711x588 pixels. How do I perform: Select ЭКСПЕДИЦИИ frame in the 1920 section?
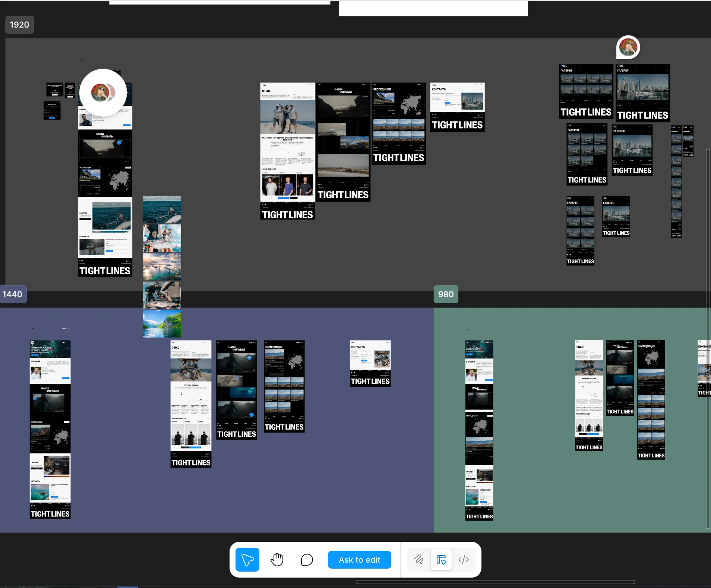[x=399, y=123]
